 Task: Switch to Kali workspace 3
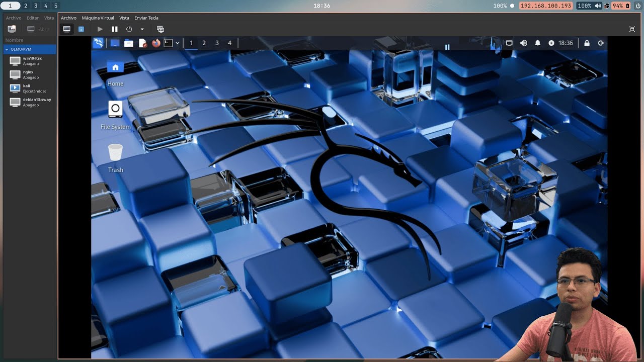tap(217, 43)
